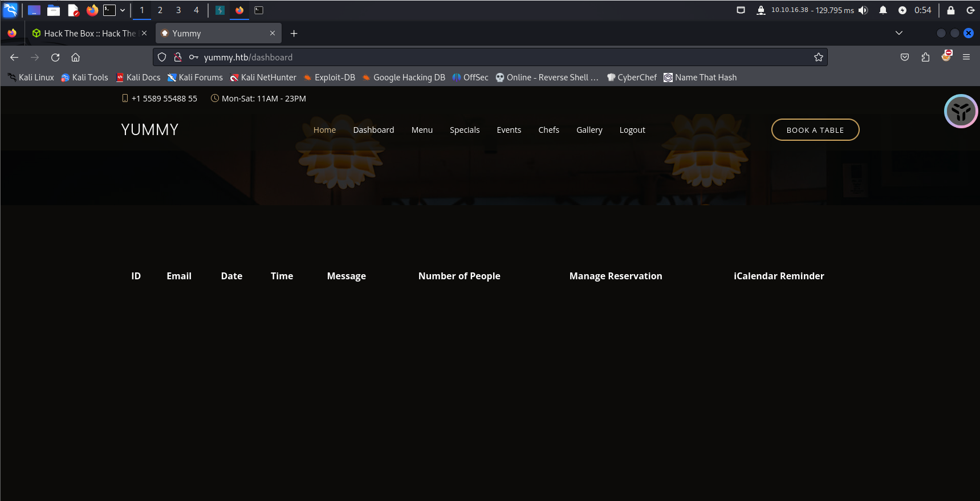Click the Logout link
The image size is (980, 501).
[x=632, y=130]
